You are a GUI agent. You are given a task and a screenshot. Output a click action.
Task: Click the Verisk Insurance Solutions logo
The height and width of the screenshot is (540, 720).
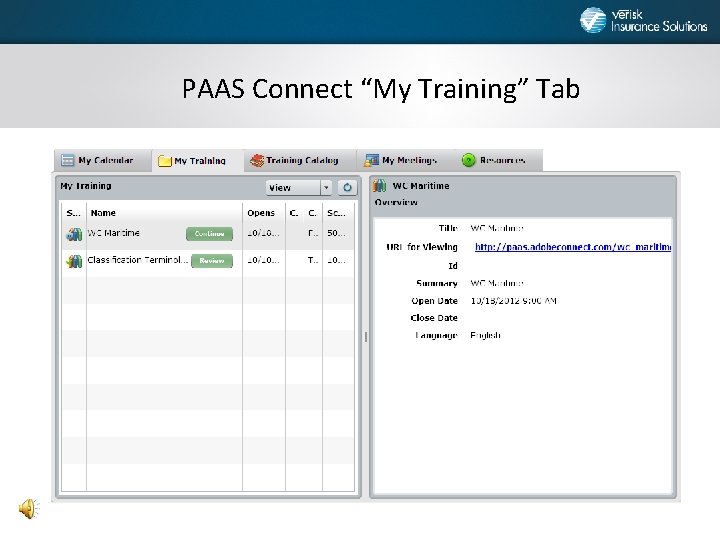(x=643, y=21)
